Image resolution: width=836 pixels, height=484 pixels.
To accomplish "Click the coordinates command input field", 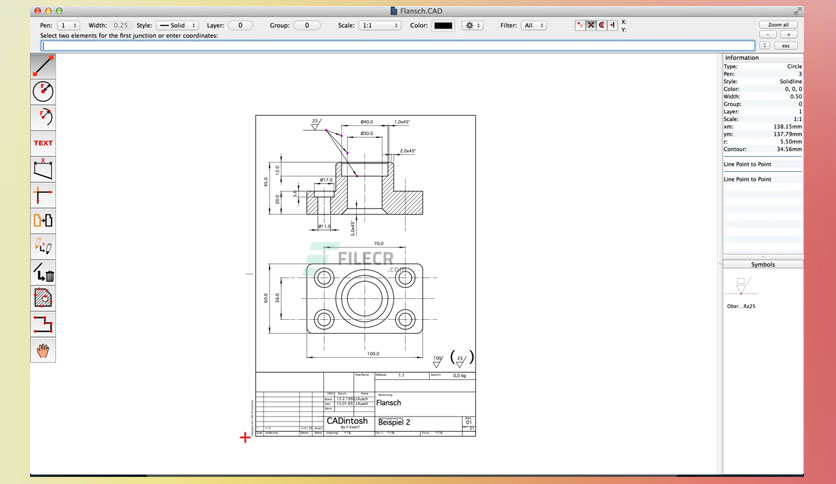I will 398,46.
